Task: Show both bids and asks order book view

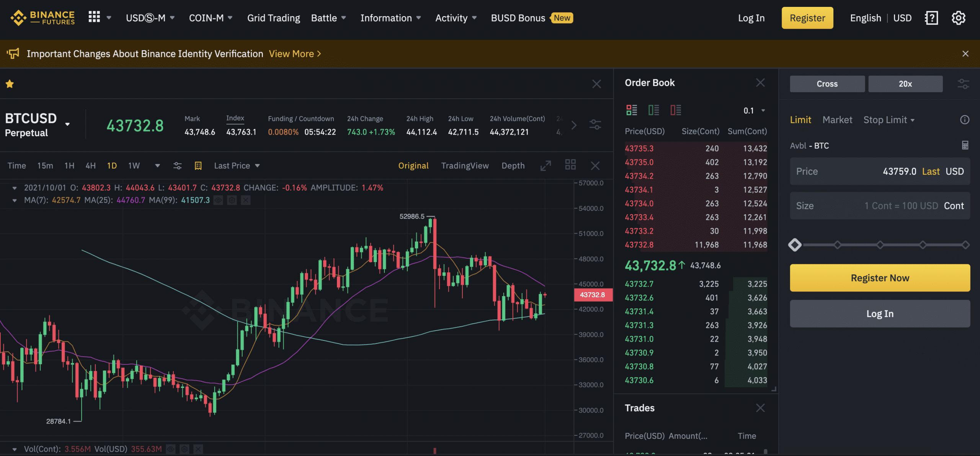Action: (632, 110)
